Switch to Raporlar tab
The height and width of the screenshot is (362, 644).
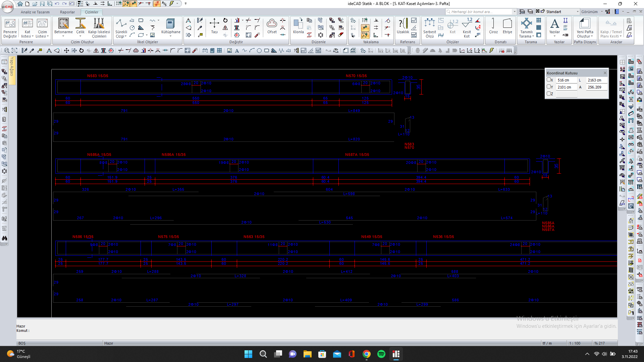click(x=67, y=12)
